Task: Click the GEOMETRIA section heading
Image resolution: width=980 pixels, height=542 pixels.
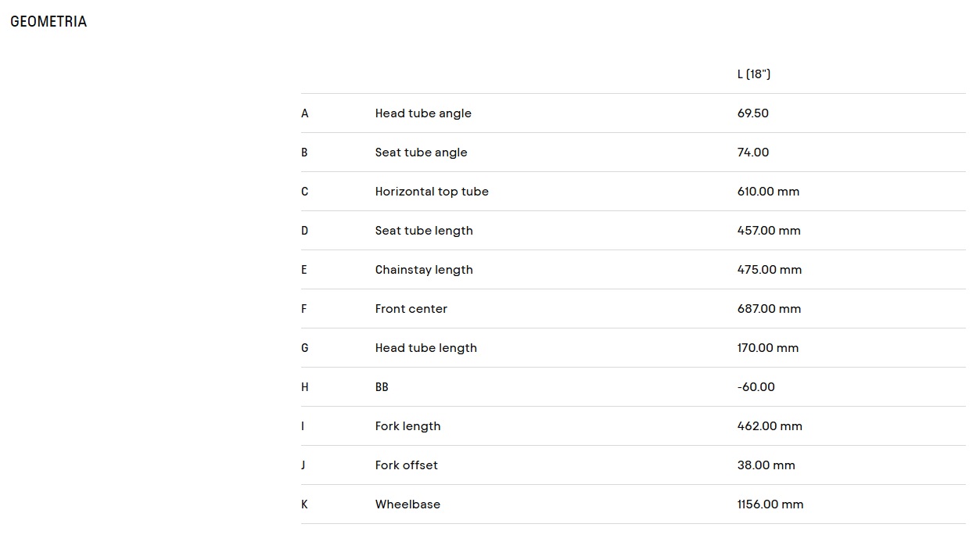Action: (x=48, y=22)
